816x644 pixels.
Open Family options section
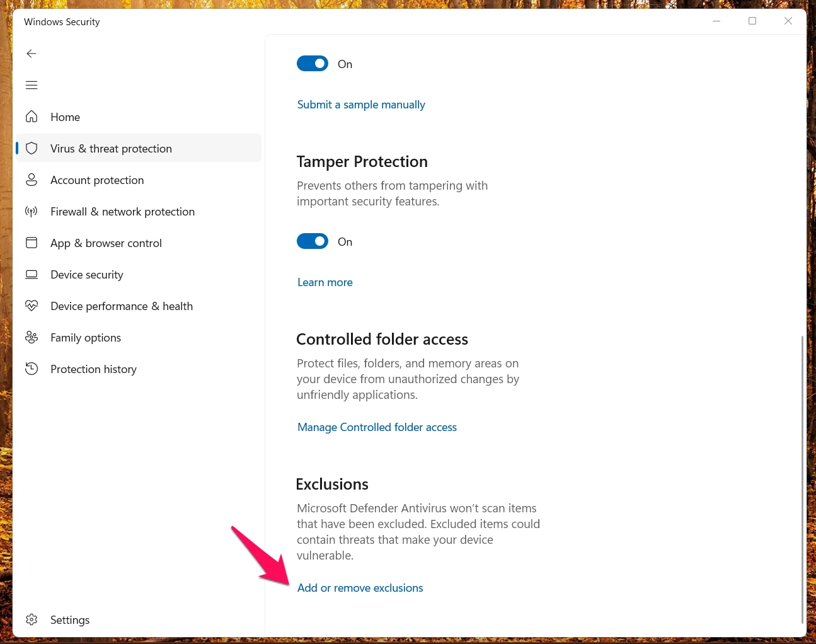[86, 338]
